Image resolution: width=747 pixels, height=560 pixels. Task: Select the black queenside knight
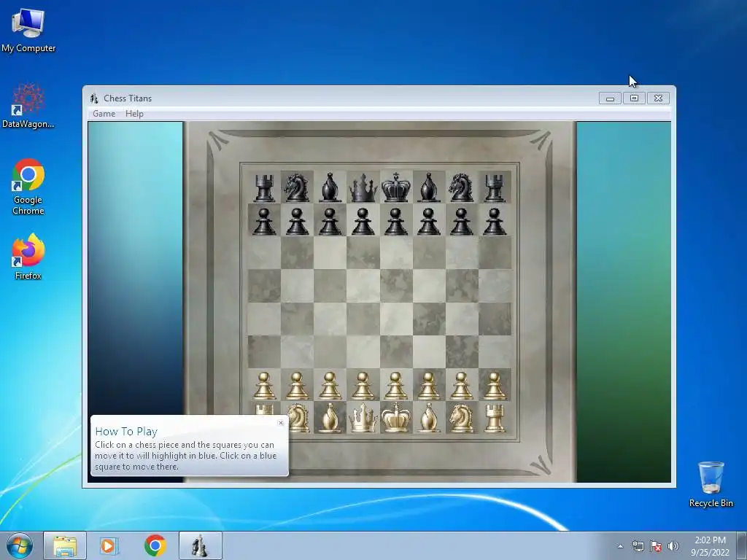(x=297, y=187)
